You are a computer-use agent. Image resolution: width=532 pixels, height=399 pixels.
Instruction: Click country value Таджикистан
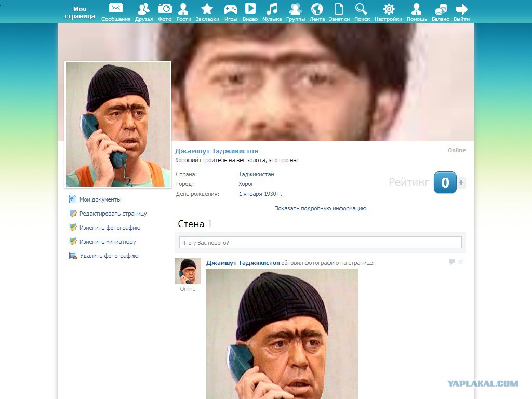[x=256, y=174]
